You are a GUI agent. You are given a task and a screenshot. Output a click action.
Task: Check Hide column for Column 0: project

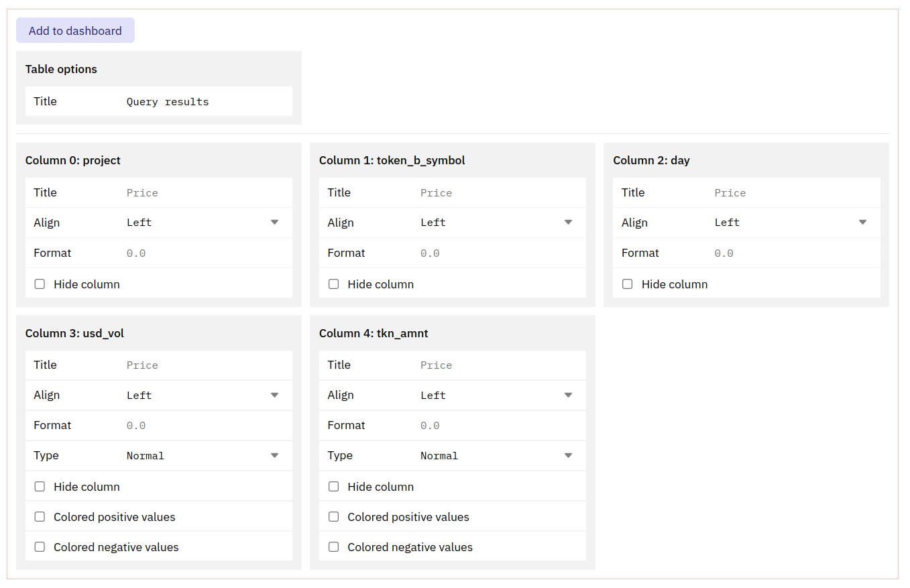click(x=40, y=284)
